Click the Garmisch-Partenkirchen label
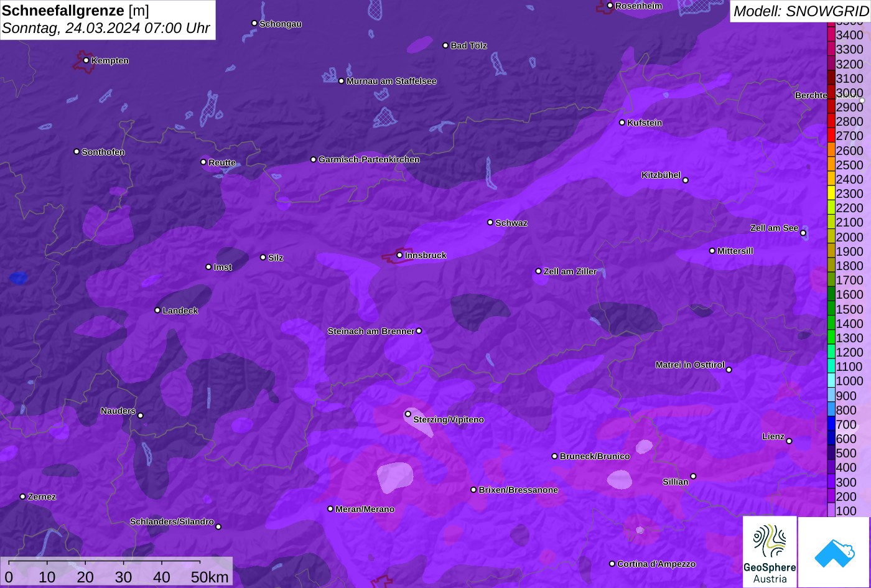 point(369,160)
